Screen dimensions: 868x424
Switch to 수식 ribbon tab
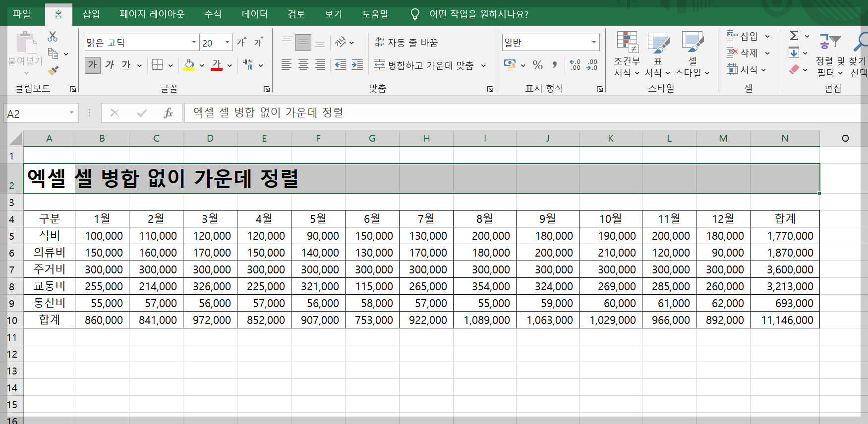213,14
